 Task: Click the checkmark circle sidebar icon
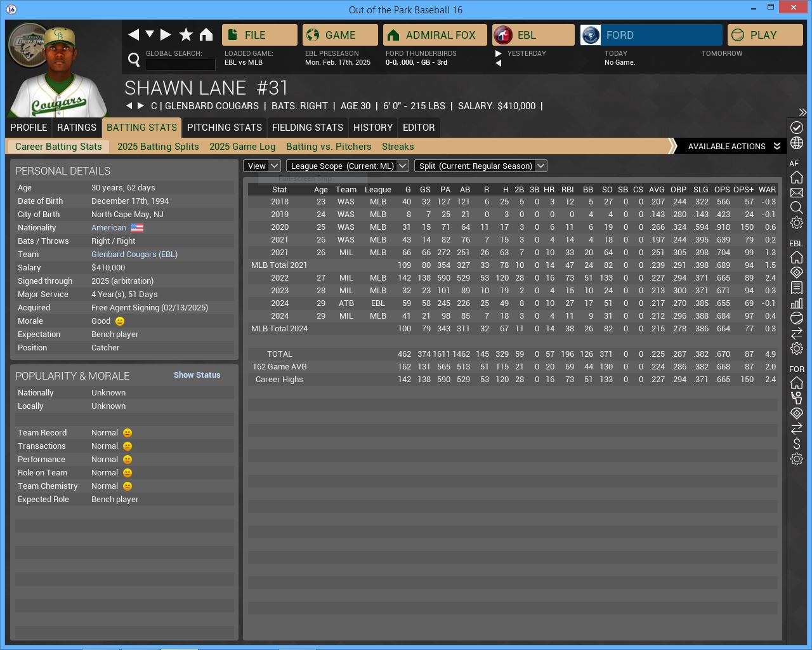tap(797, 128)
